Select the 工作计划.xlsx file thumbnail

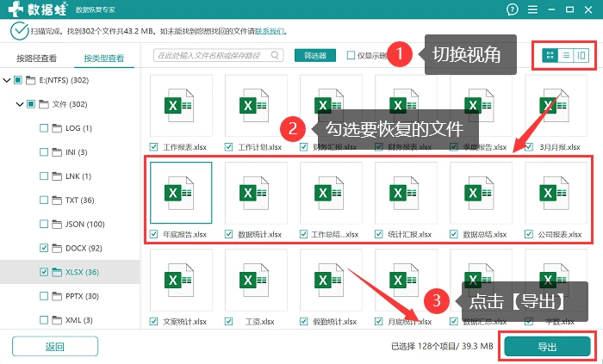pyautogui.click(x=256, y=106)
